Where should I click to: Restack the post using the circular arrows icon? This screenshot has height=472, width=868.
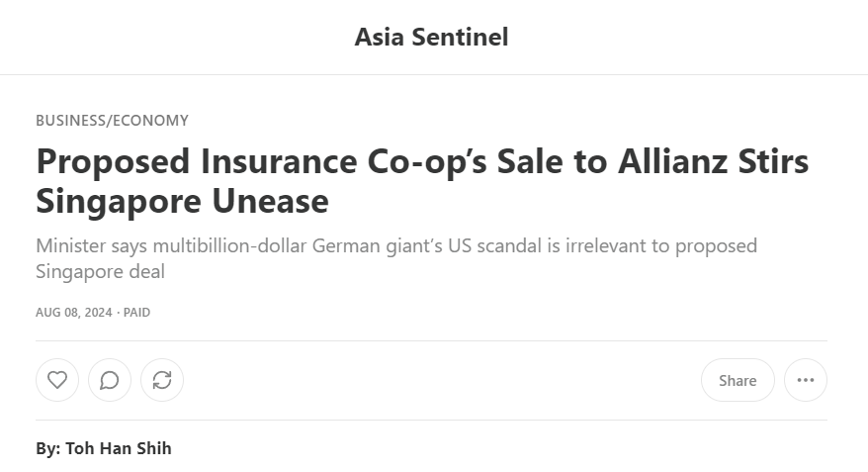(x=162, y=380)
